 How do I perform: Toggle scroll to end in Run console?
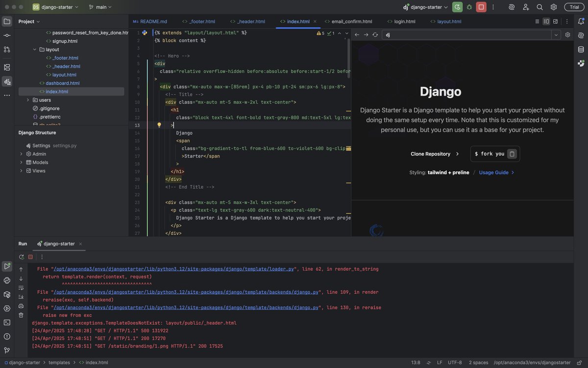click(x=21, y=297)
